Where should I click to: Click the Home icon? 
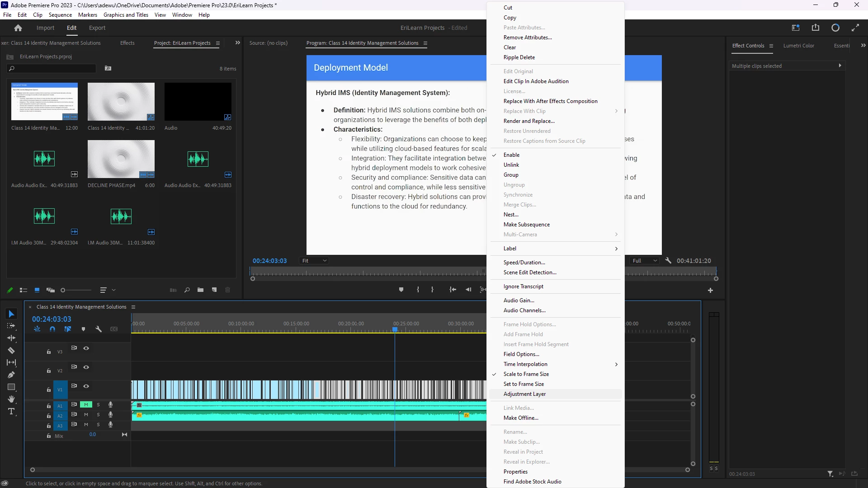click(18, 28)
